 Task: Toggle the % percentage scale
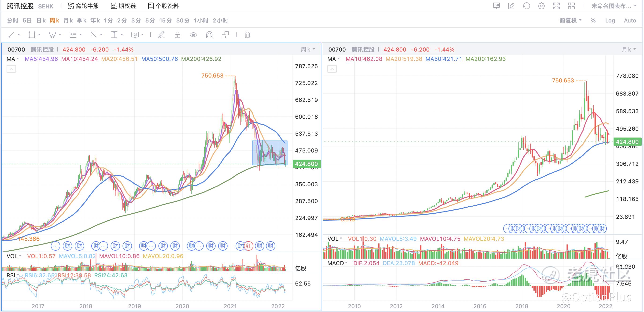tap(593, 21)
